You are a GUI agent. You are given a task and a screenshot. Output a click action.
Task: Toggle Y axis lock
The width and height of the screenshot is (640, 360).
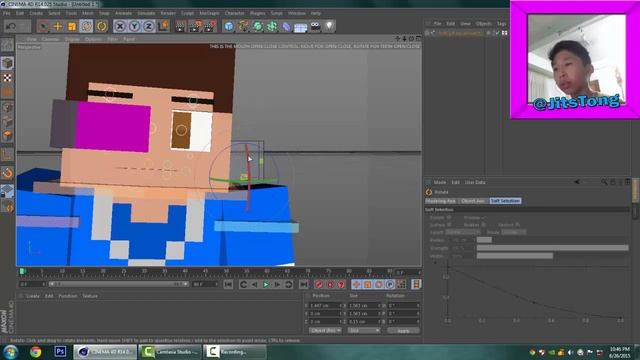click(x=134, y=26)
